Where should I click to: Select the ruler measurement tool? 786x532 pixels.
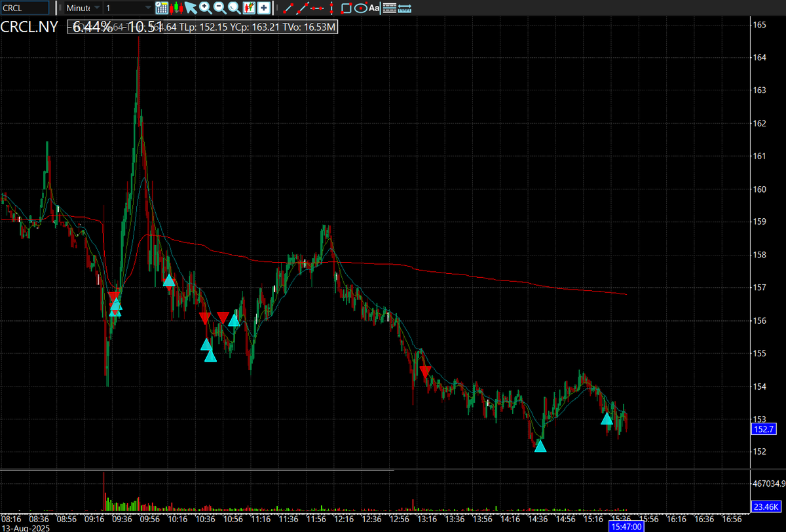[x=405, y=8]
